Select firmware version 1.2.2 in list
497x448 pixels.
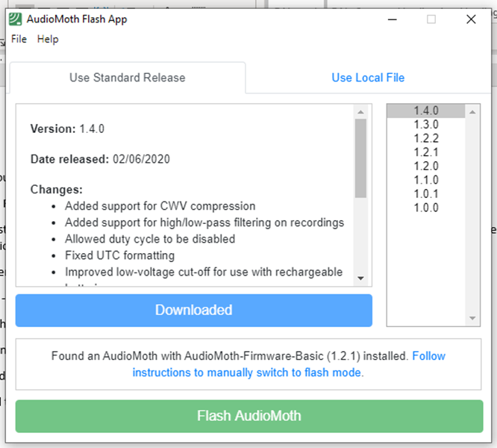pyautogui.click(x=426, y=139)
